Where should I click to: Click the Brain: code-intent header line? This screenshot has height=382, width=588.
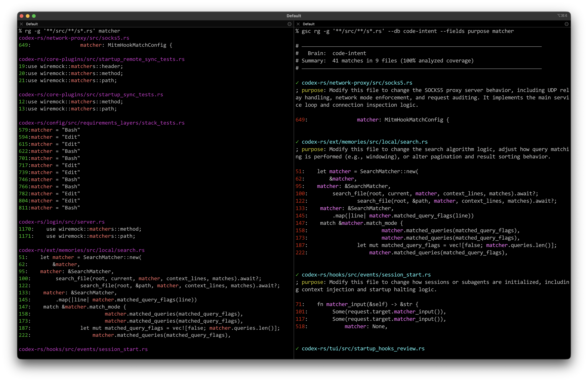coord(331,53)
